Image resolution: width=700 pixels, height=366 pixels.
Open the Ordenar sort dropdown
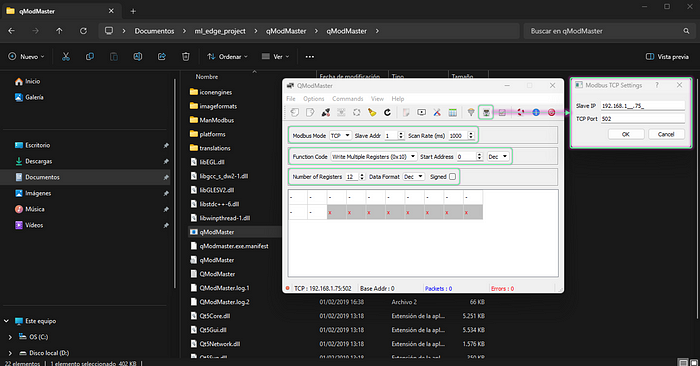[x=227, y=57]
